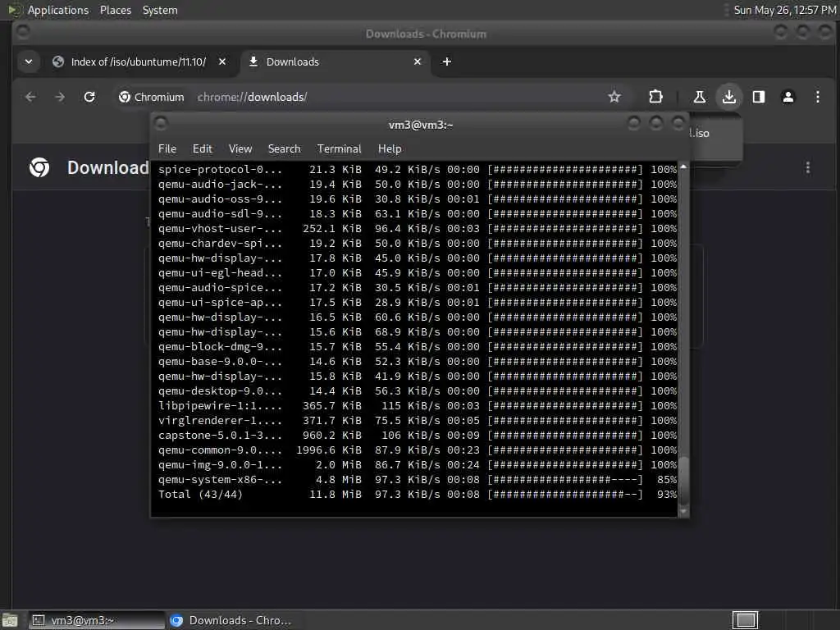
Task: Expand the tab search dropdown arrow
Action: (29, 62)
